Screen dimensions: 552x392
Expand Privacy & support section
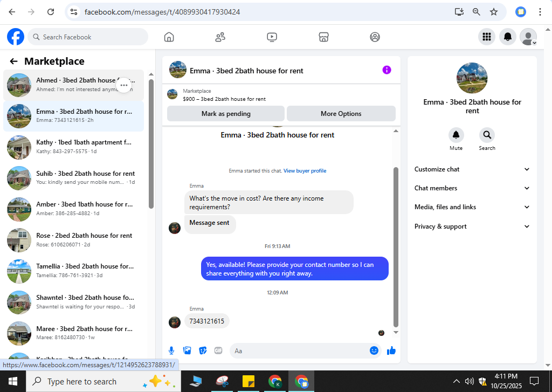[472, 226]
